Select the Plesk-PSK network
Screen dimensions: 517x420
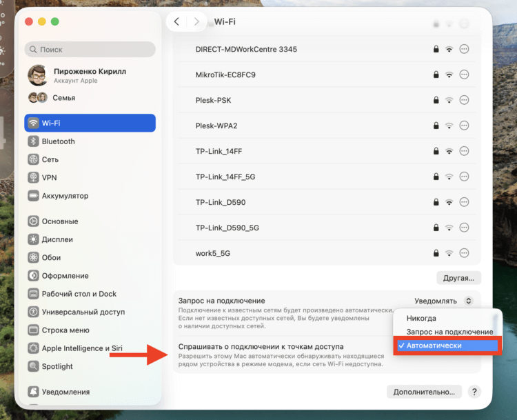click(327, 100)
